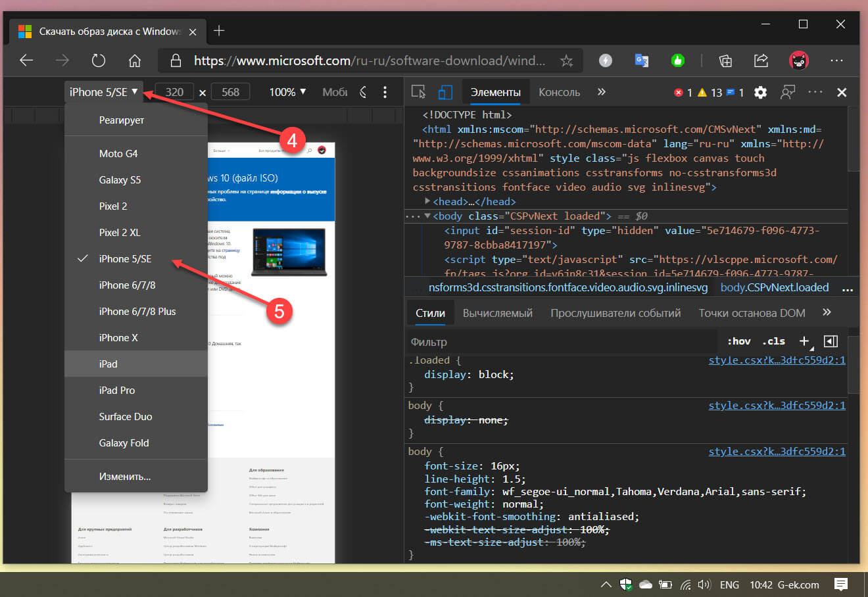868x597 pixels.
Task: Open the Точки останова DOM tab
Action: [x=752, y=313]
